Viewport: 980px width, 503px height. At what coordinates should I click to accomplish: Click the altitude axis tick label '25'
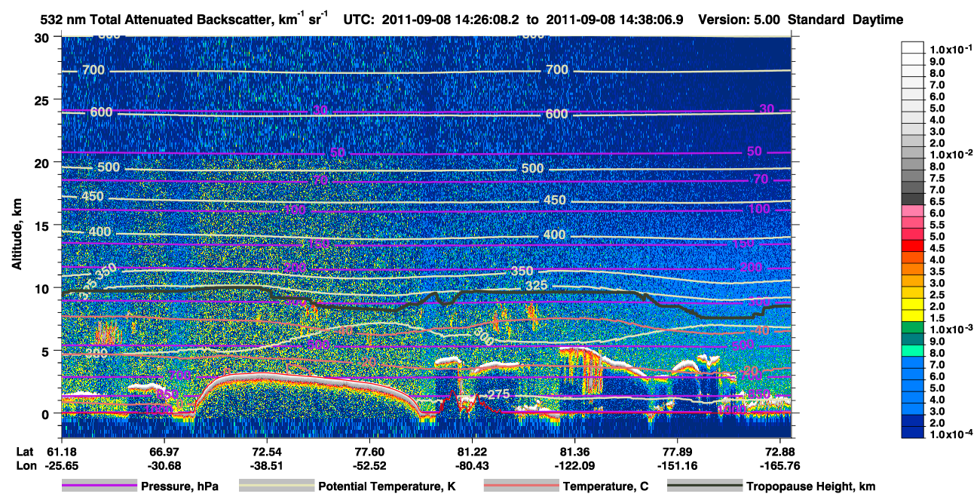[44, 100]
